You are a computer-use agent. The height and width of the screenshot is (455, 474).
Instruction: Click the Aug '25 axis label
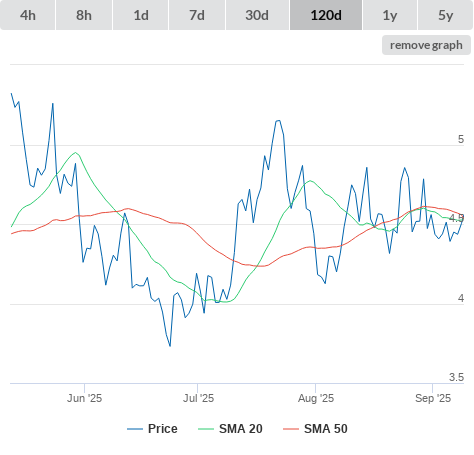[316, 398]
